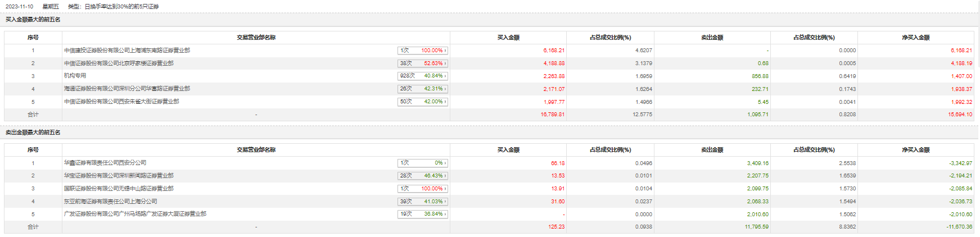This screenshot has height=237, width=980.
Task: Open the 26次 42.31% stats box
Action: [x=423, y=89]
